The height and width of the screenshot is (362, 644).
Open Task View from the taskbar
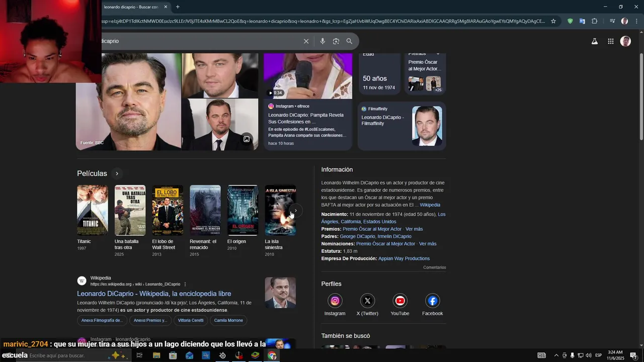140,355
